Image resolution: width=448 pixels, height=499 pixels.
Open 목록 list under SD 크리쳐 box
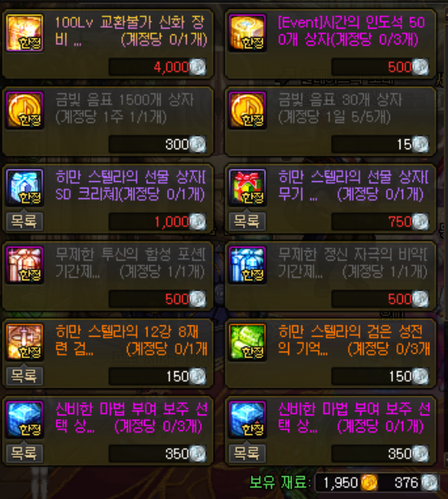pyautogui.click(x=25, y=221)
